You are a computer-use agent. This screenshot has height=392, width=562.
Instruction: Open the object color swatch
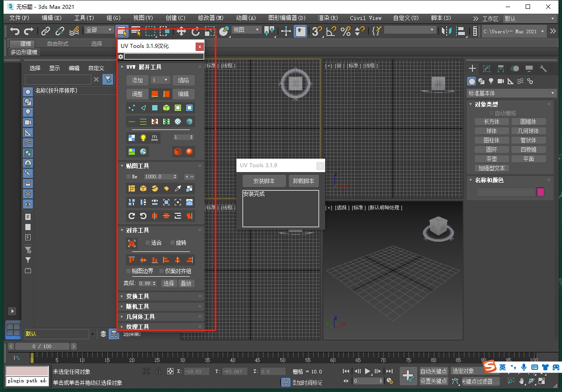(540, 192)
